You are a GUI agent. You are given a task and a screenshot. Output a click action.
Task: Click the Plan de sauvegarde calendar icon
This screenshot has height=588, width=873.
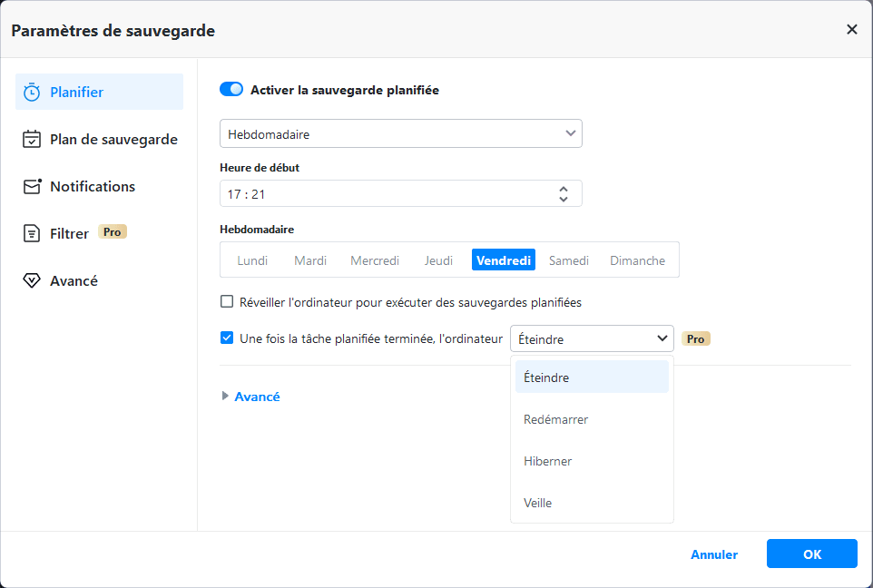(32, 140)
